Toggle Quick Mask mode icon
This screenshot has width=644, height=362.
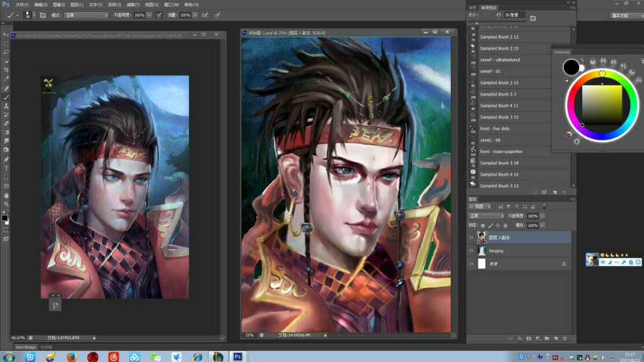[6, 230]
